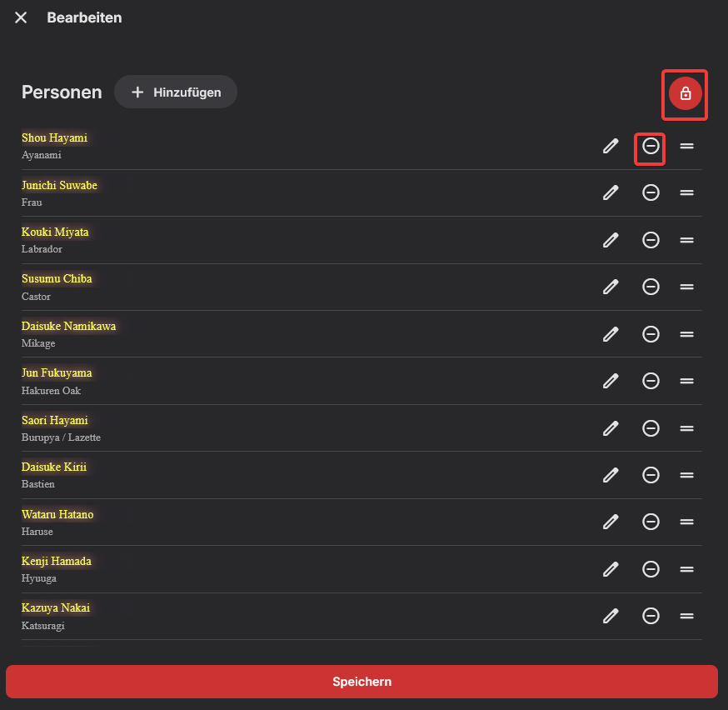Edit the Junichi Suwabe entry
This screenshot has height=710, width=728.
(x=611, y=192)
